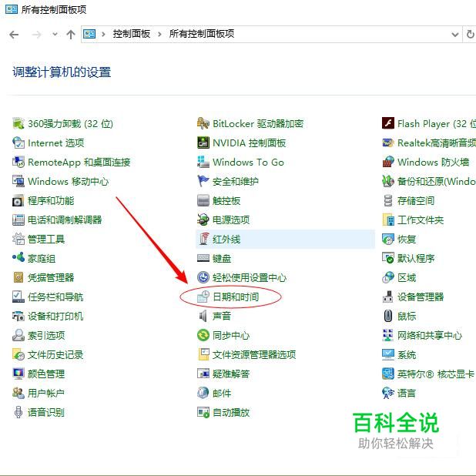Open 设备和打印机 link
The width and height of the screenshot is (476, 476).
click(55, 316)
